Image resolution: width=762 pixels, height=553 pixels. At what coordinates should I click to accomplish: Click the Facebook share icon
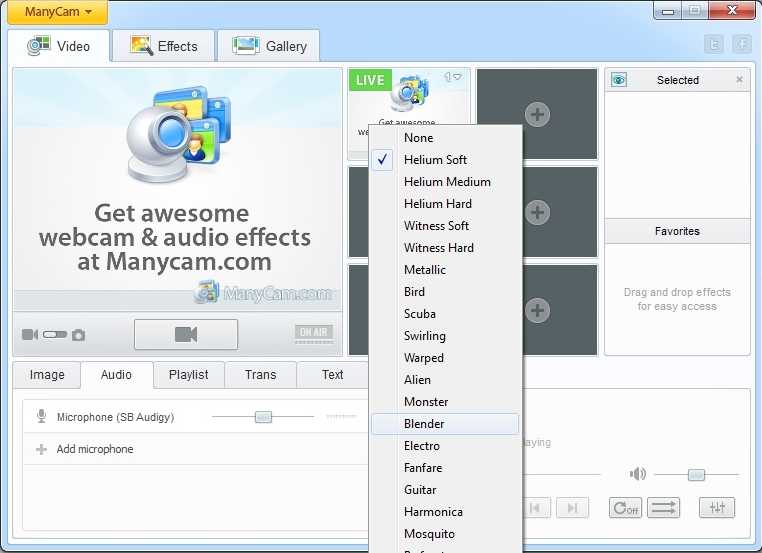[x=742, y=44]
